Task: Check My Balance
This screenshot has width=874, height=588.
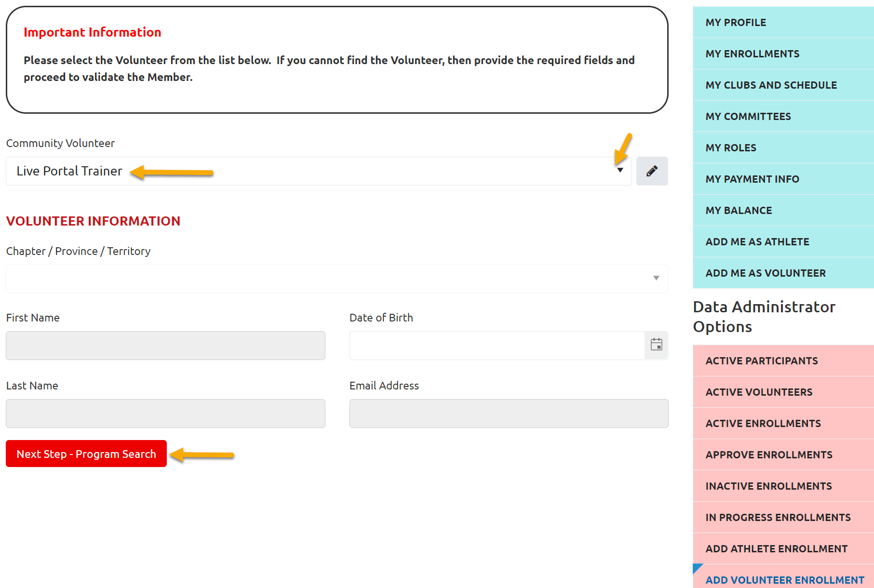Action: [x=783, y=210]
